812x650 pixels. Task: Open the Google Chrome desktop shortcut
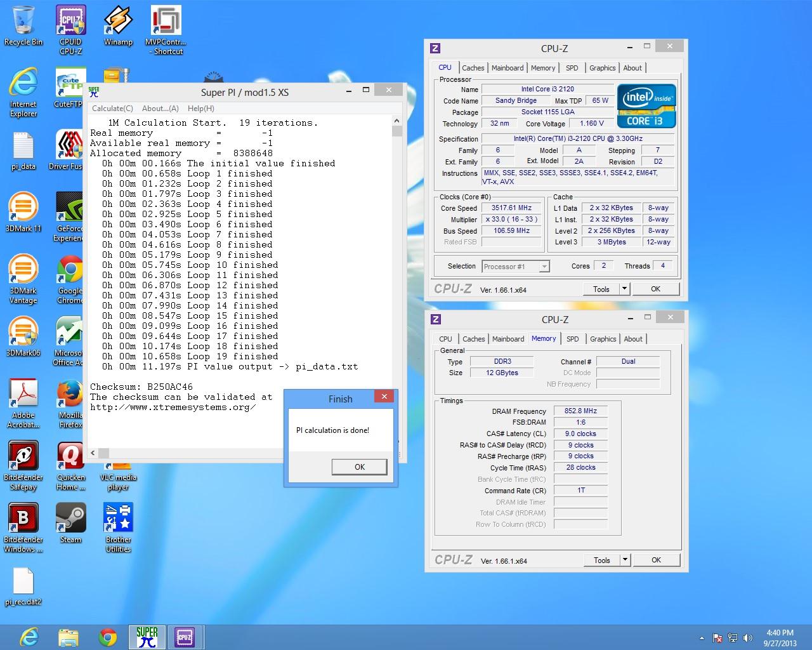70,279
